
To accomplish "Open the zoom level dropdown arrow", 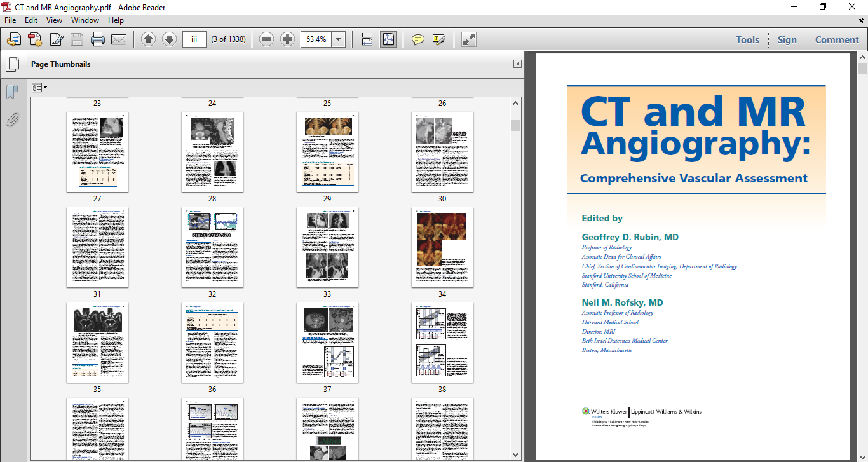I will [339, 39].
